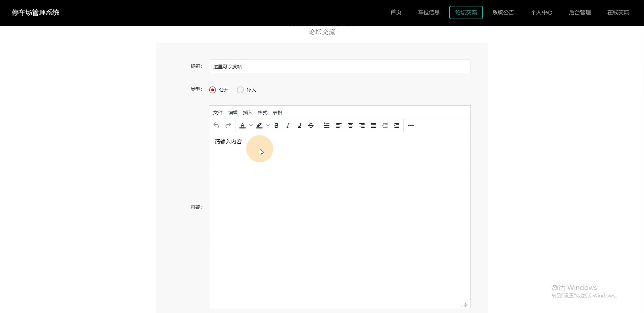Expand the text color dropdown arrow
Screen dimensions: 644x313
coord(251,125)
